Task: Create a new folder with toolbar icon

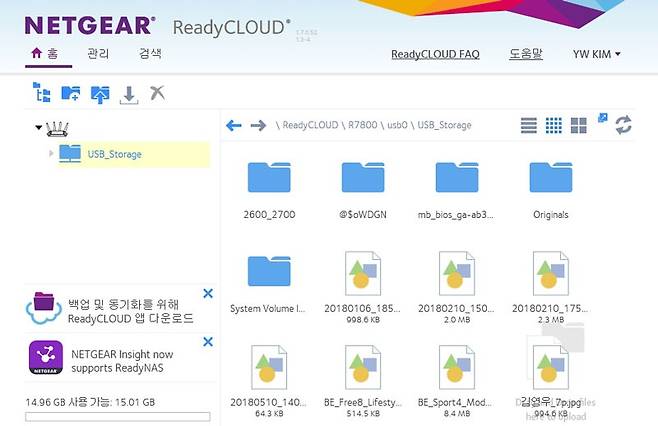Action: [70, 93]
